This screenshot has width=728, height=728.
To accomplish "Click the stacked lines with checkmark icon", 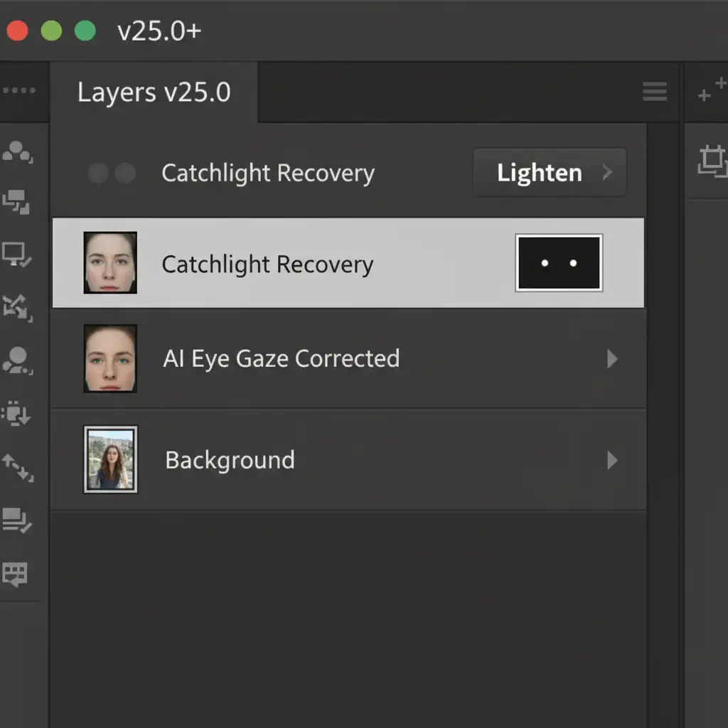I will point(16,520).
